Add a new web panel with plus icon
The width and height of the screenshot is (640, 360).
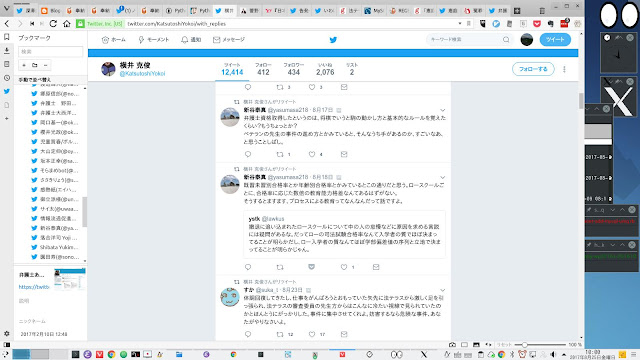[x=7, y=118]
